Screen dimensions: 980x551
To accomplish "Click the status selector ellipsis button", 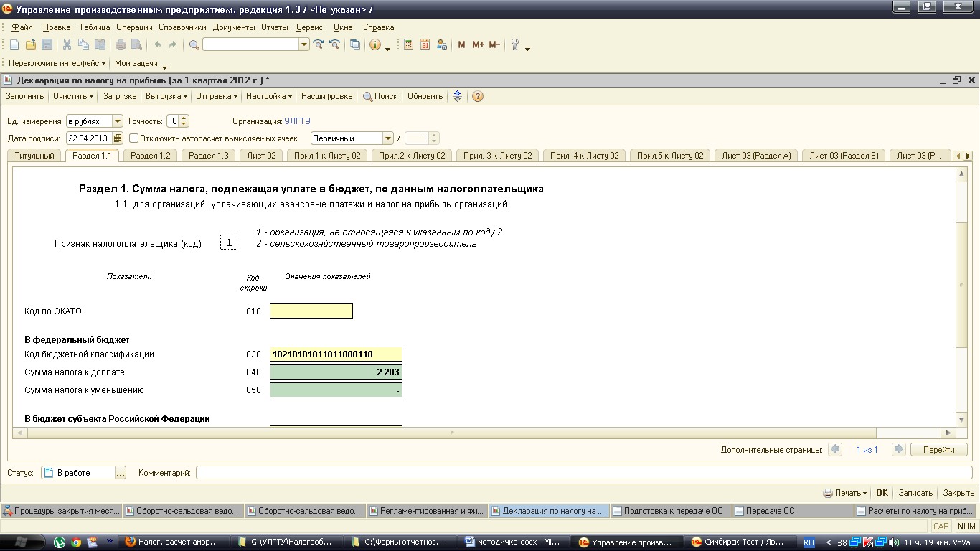I will tap(121, 473).
